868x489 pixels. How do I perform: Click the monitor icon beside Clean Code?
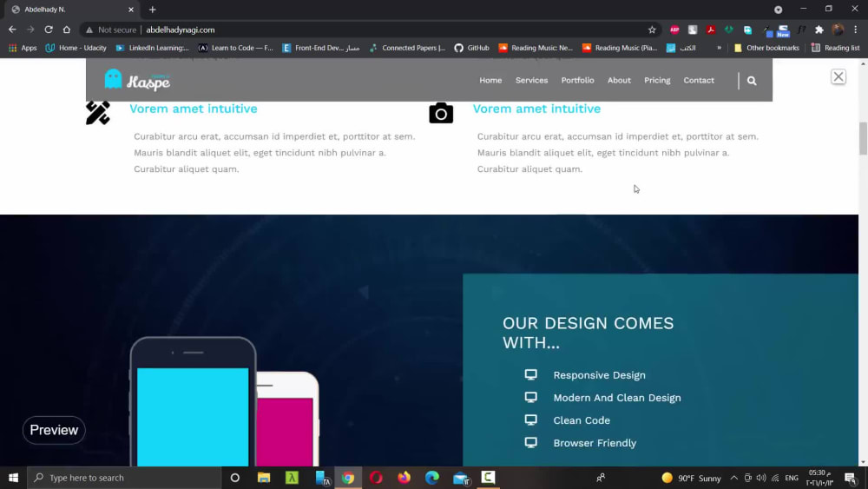pos(531,420)
